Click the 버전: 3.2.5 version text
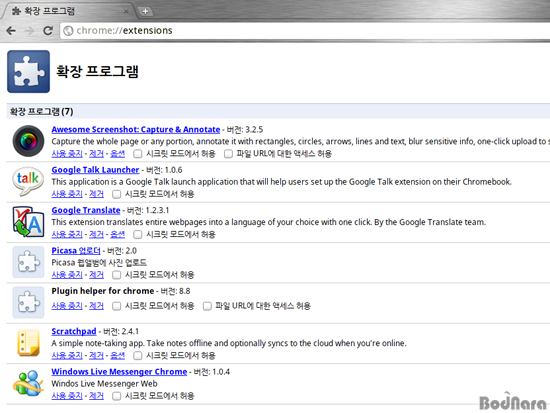Viewport: 550px width, 413px height. pyautogui.click(x=245, y=129)
